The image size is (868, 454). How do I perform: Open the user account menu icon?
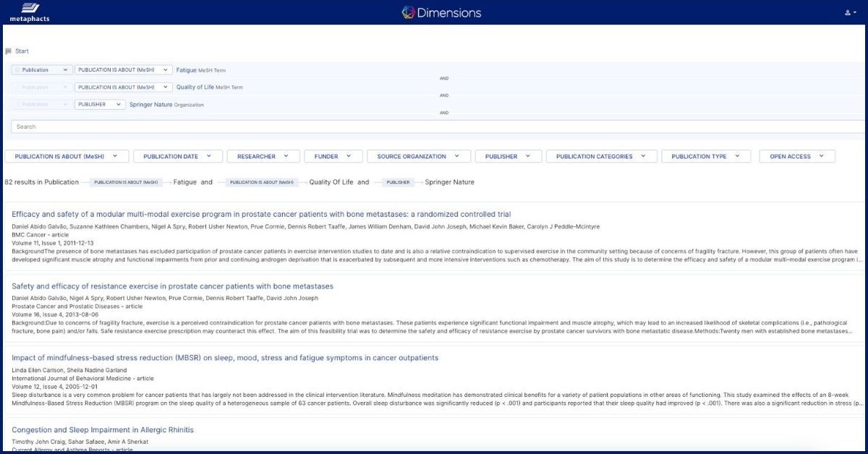pyautogui.click(x=850, y=12)
